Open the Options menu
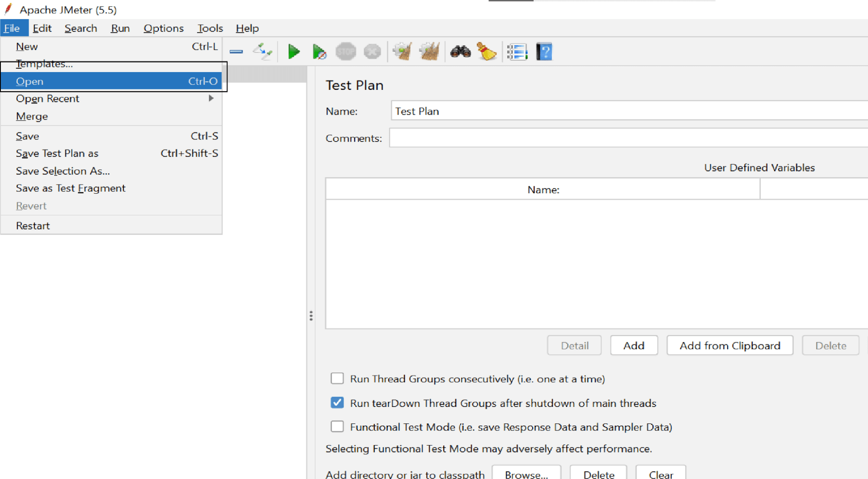Viewport: 868px width, 479px height. 163,28
